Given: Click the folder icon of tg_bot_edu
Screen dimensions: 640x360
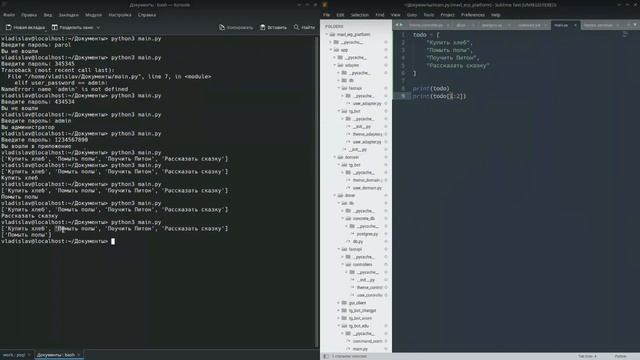Looking at the screenshot, I should [x=344, y=326].
